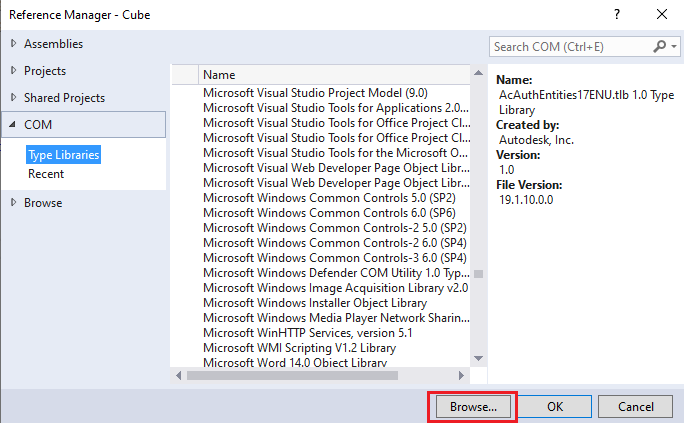Click the Browse... button
The image size is (684, 423).
pyautogui.click(x=473, y=406)
